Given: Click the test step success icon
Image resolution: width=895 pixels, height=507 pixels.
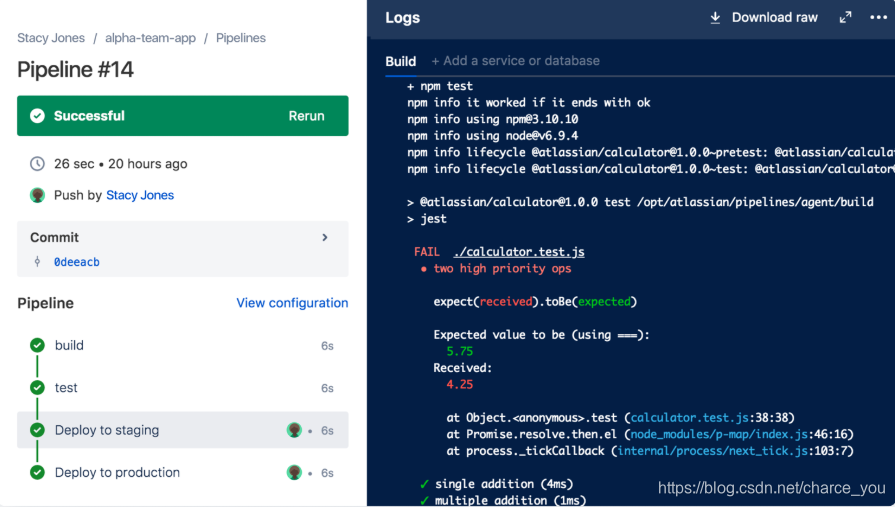Looking at the screenshot, I should [x=37, y=388].
